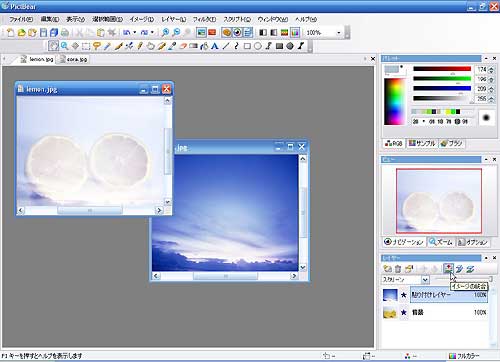This screenshot has width=500, height=362.
Task: Click the green value 196 stepper
Action: pos(492,79)
